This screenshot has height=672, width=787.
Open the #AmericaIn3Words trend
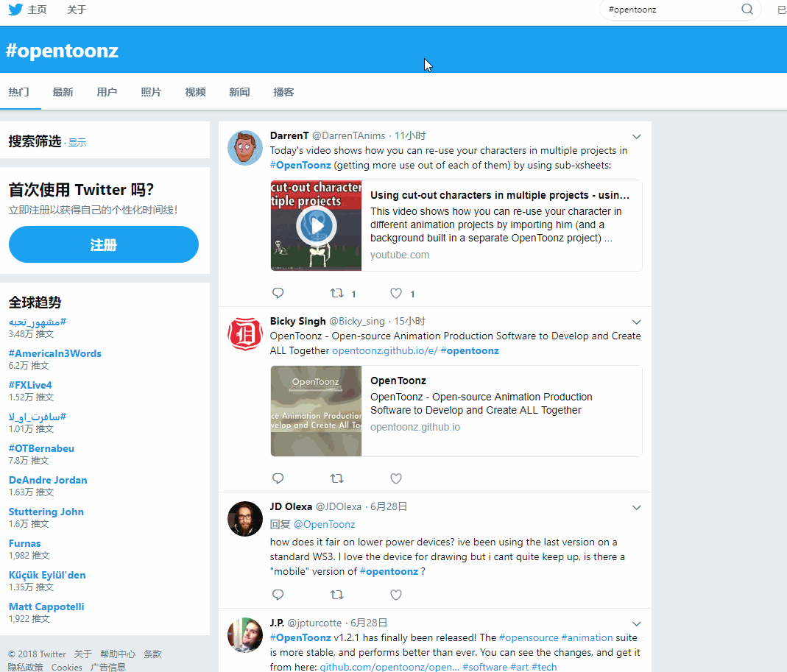point(54,353)
